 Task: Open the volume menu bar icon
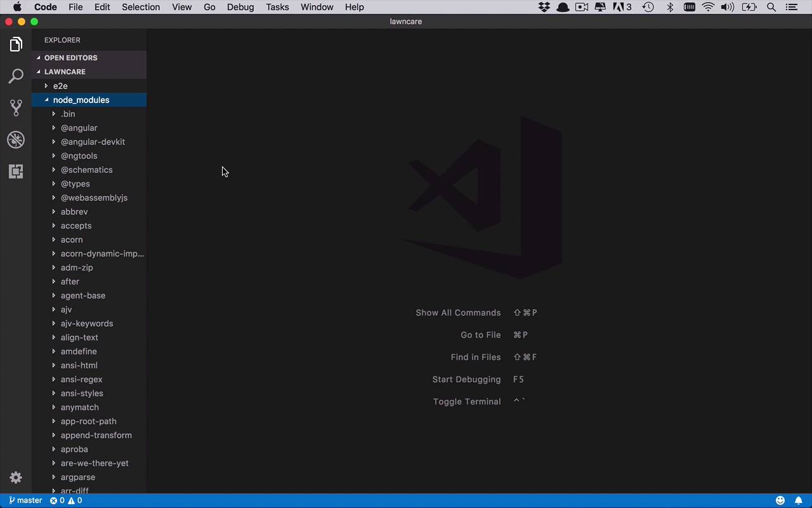[x=728, y=7]
